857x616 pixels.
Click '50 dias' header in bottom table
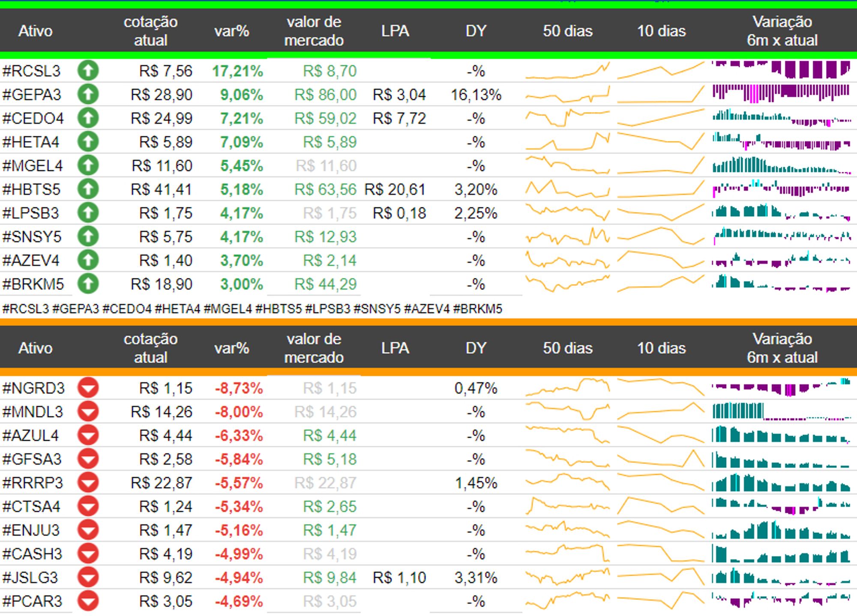pos(568,348)
